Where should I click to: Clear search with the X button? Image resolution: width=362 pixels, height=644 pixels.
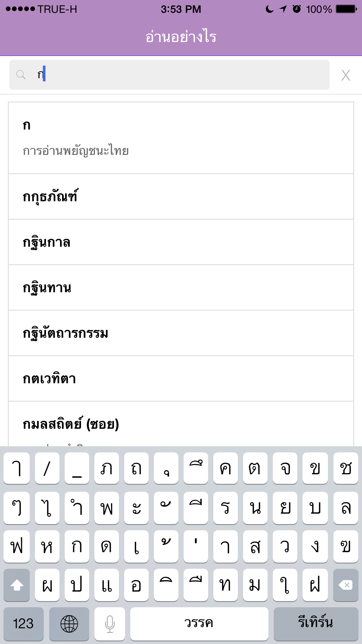346,75
